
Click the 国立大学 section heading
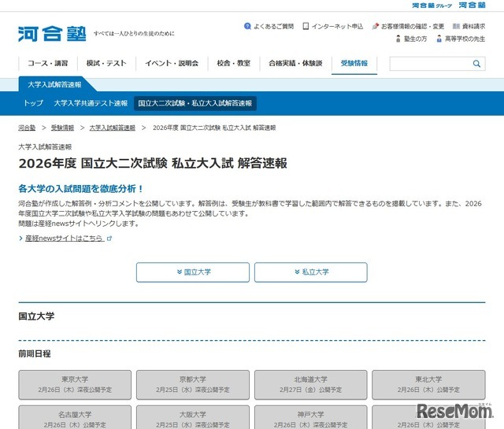point(36,316)
